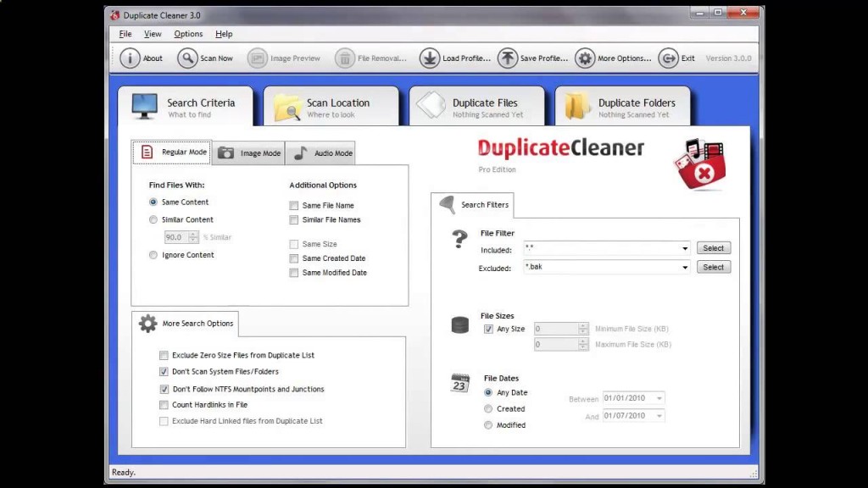Screen dimensions: 868x488
Task: Click the Minimum File Size input field
Action: 556,329
